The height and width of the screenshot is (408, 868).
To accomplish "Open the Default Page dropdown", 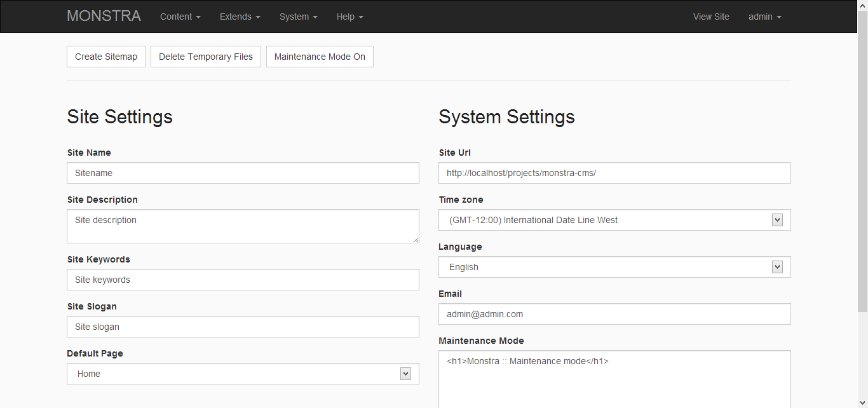I will (x=243, y=374).
